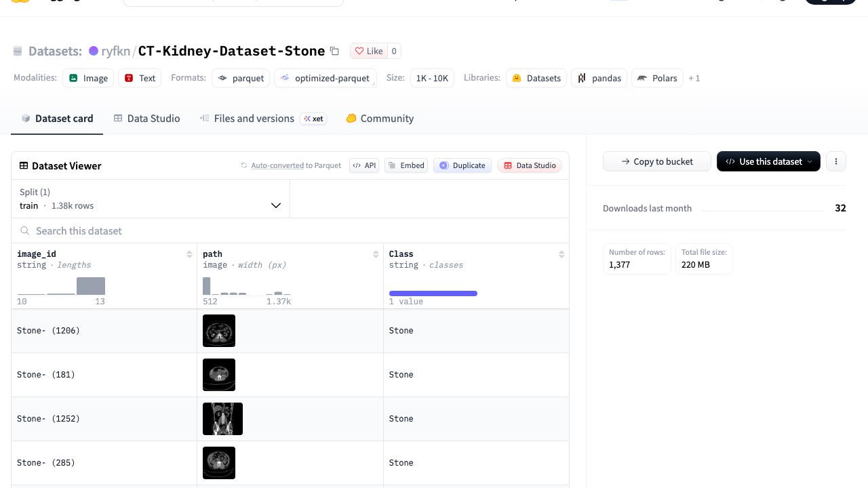Click the Class single-value distribution bar
Image resolution: width=868 pixels, height=488 pixels.
(x=433, y=293)
